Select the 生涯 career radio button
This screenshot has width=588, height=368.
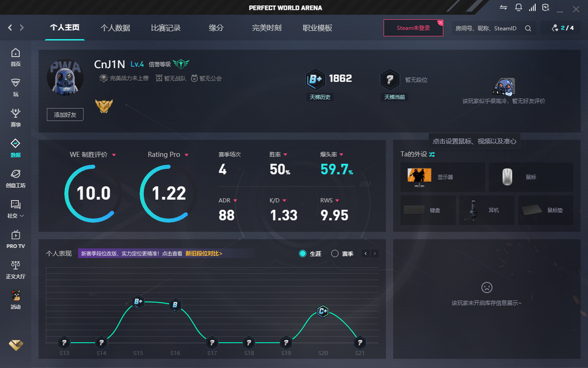[x=303, y=254]
